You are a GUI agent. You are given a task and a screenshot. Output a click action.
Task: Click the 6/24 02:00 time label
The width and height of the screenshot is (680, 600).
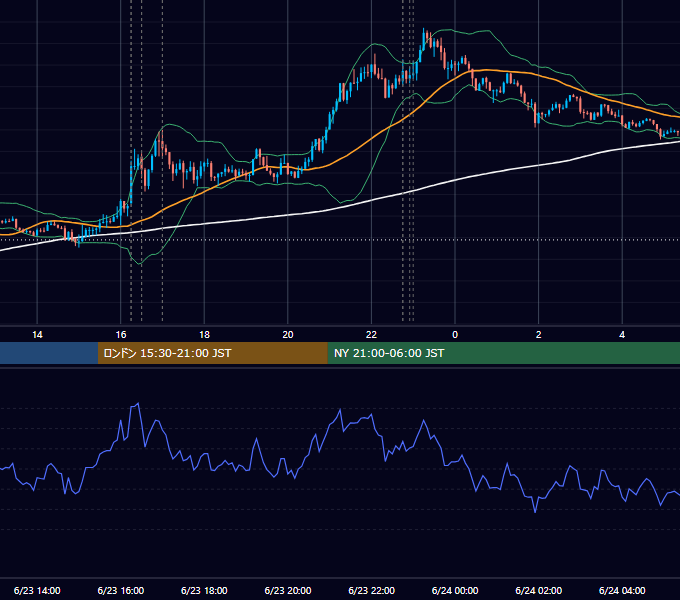click(539, 590)
